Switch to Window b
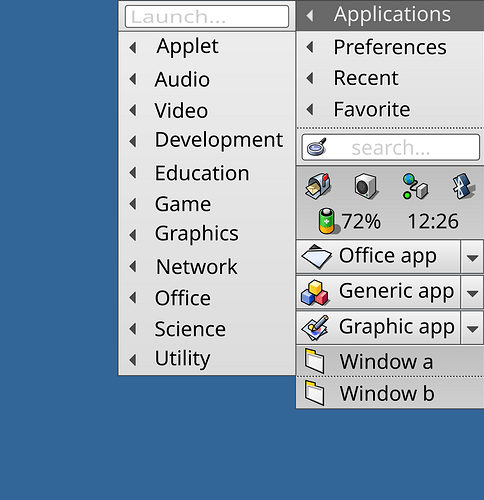The height and width of the screenshot is (500, 484). tap(390, 393)
